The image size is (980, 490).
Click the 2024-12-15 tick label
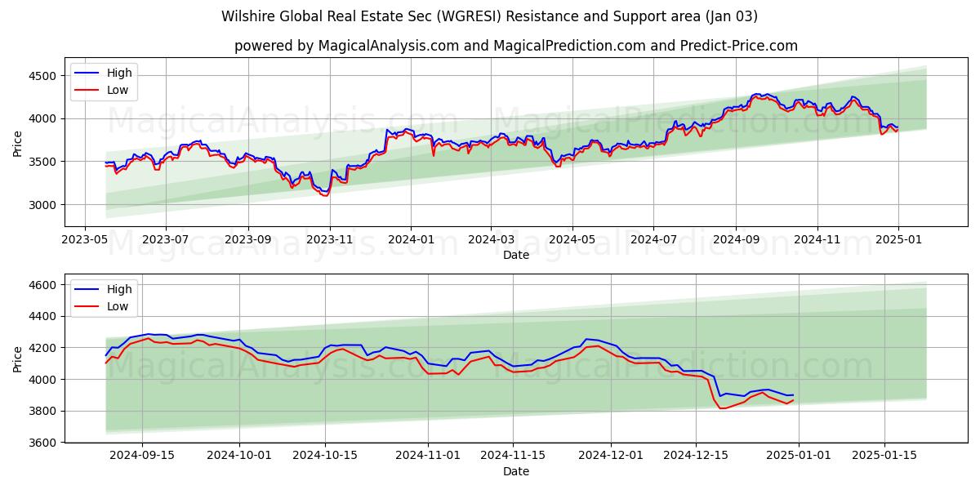click(696, 456)
